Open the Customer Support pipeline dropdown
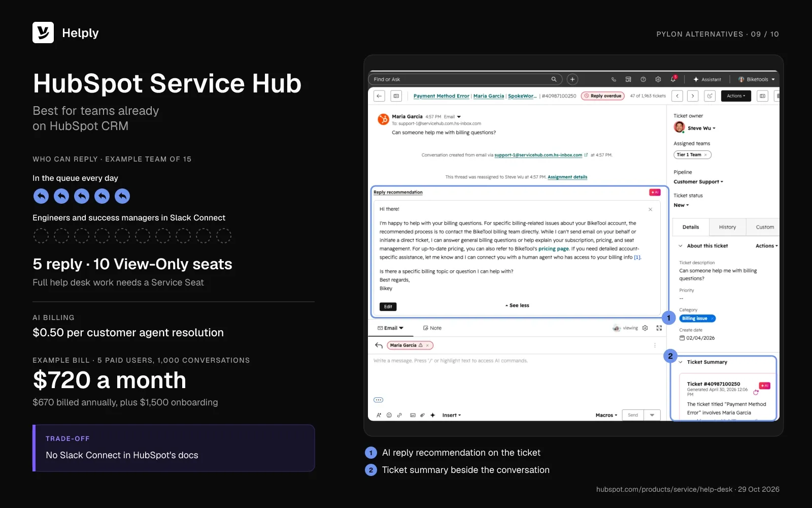812x508 pixels. tap(698, 182)
